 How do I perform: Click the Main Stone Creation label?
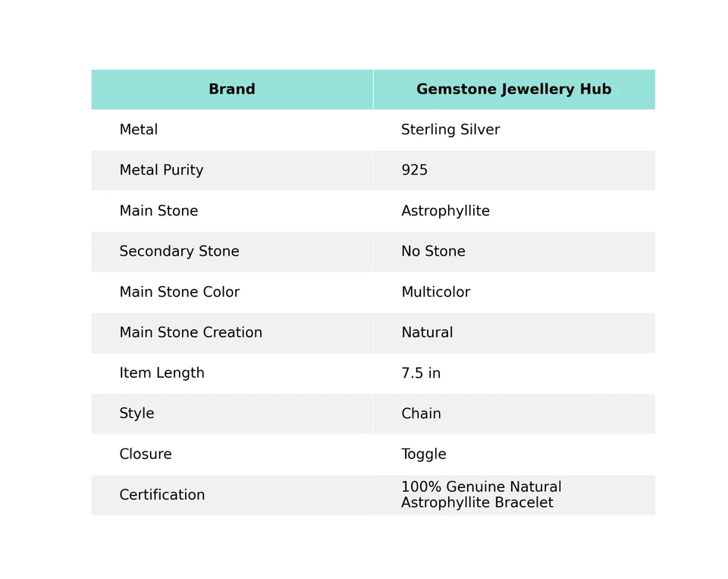190,333
